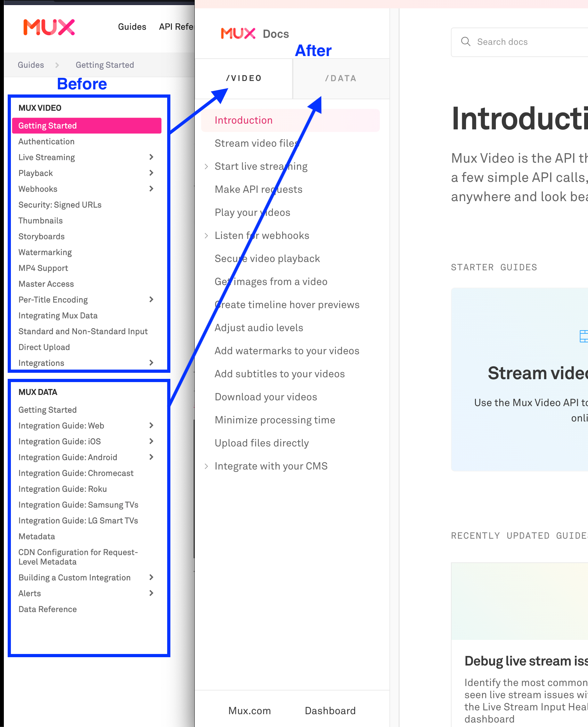The width and height of the screenshot is (588, 727).
Task: Open Integration Guide: LG Smart TVs
Action: point(78,521)
